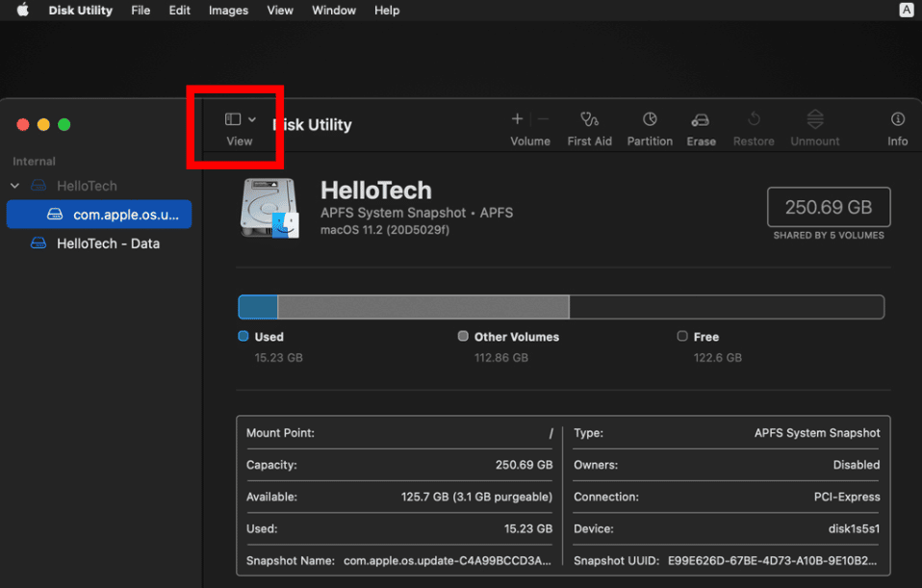Viewport: 922px width, 588px height.
Task: Click the input source A icon
Action: point(907,10)
